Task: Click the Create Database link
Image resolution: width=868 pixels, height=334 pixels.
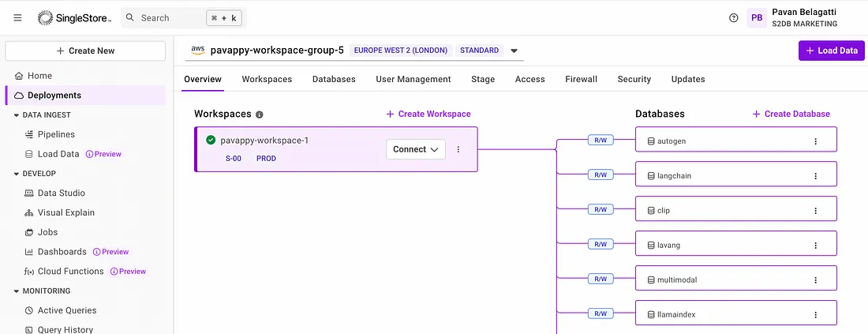Action: point(791,114)
